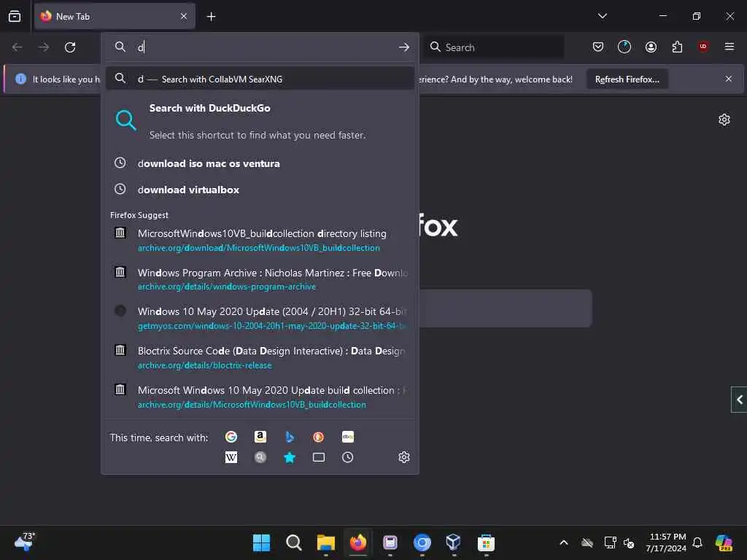List all tabs dropdown arrow
The image size is (747, 560).
tap(602, 16)
